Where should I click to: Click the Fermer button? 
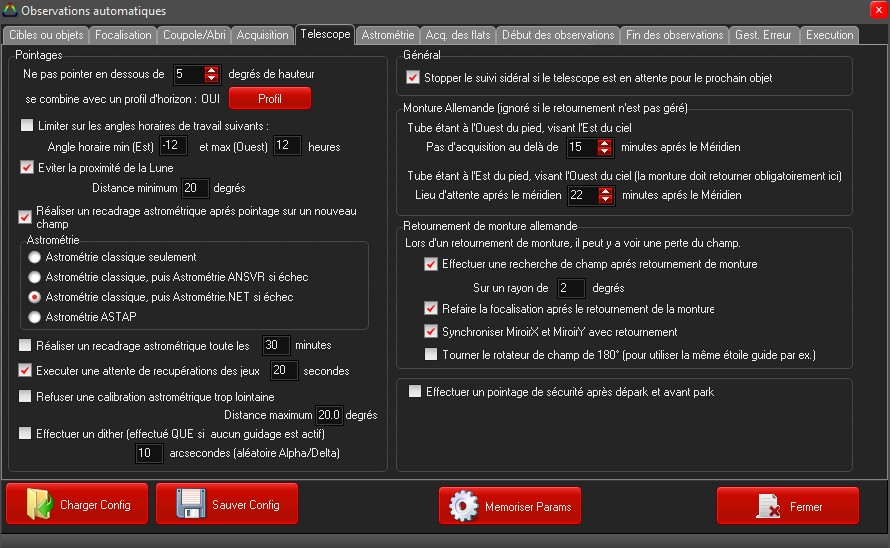(x=788, y=505)
